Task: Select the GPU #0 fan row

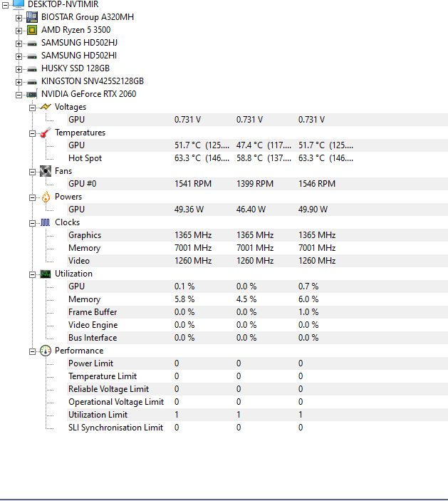Action: click(x=257, y=184)
